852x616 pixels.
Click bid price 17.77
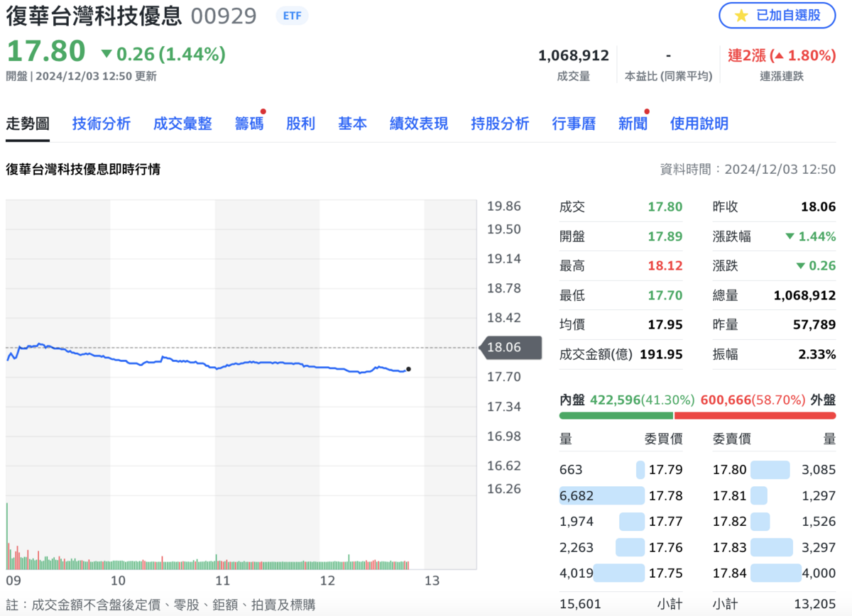click(665, 522)
